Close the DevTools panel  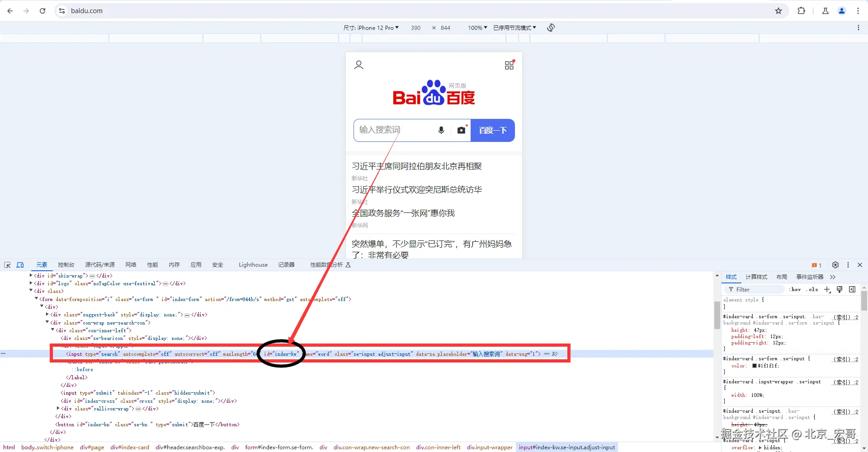860,265
